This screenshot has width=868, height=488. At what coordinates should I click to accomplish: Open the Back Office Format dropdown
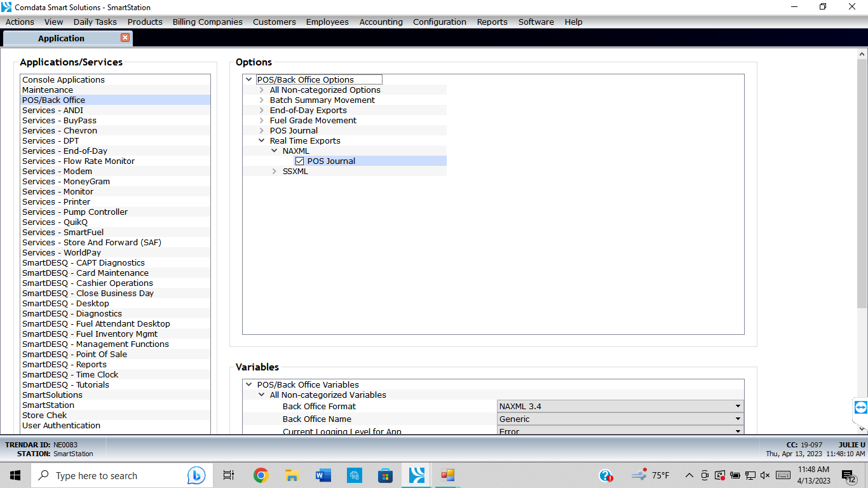point(738,407)
